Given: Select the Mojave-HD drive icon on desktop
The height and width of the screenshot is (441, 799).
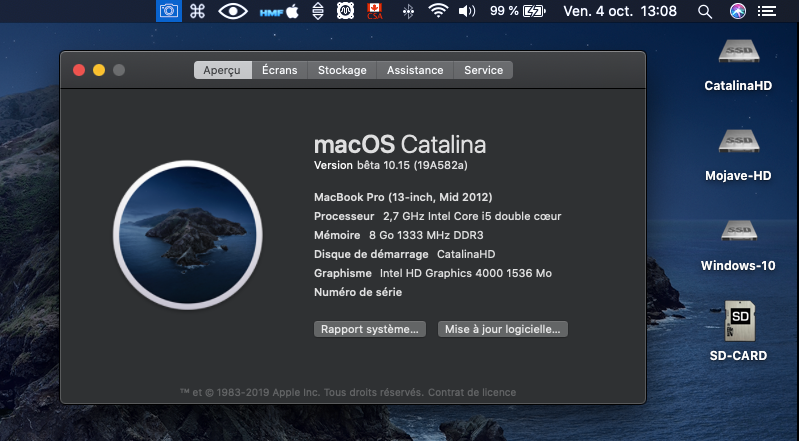Looking at the screenshot, I should pos(739,141).
